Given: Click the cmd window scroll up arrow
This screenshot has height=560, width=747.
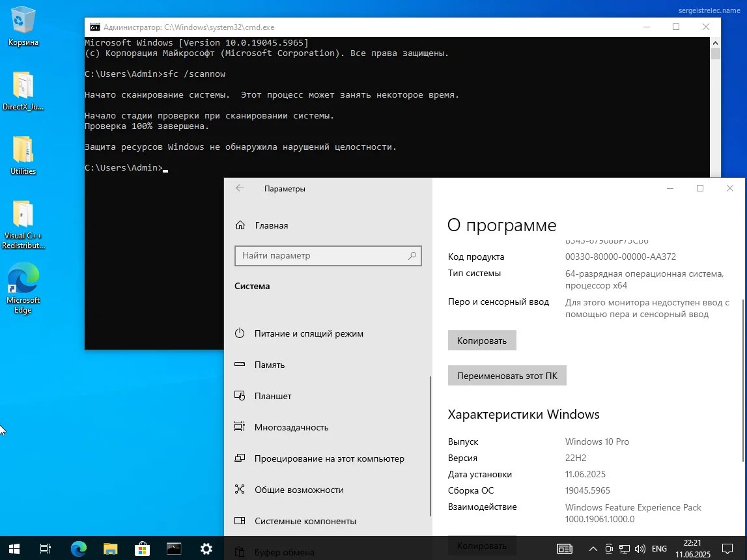Looking at the screenshot, I should tap(715, 43).
